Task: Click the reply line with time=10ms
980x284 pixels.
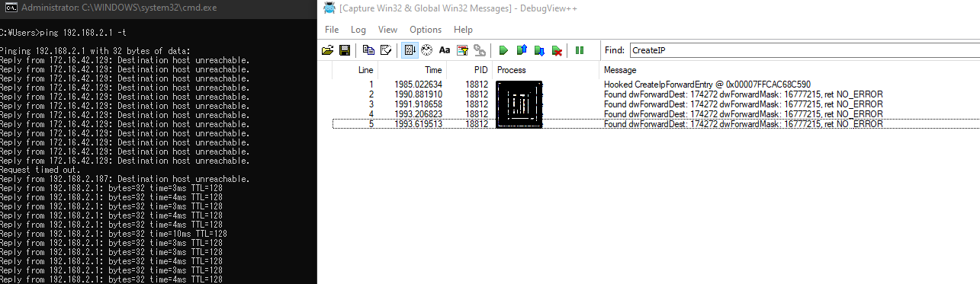Action: pos(114,234)
